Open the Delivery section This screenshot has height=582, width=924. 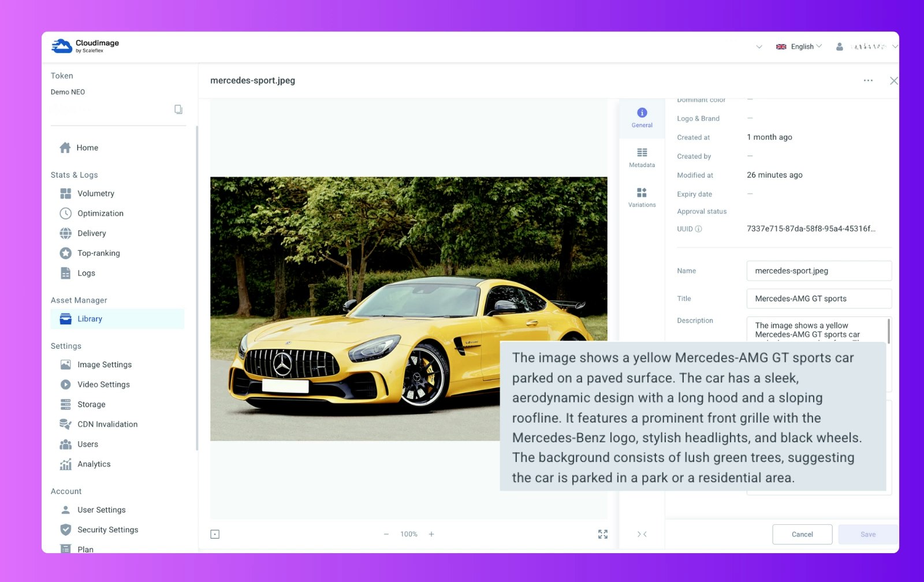point(91,233)
